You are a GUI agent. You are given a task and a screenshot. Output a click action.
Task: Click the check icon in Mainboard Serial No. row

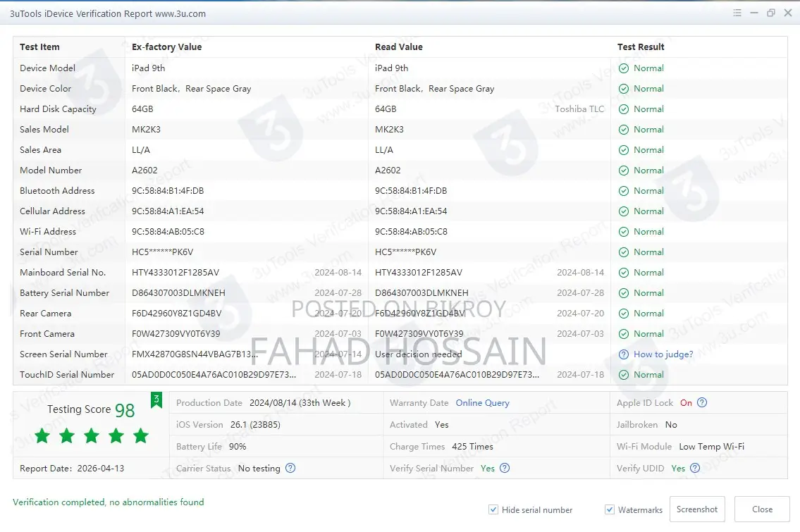pos(624,273)
